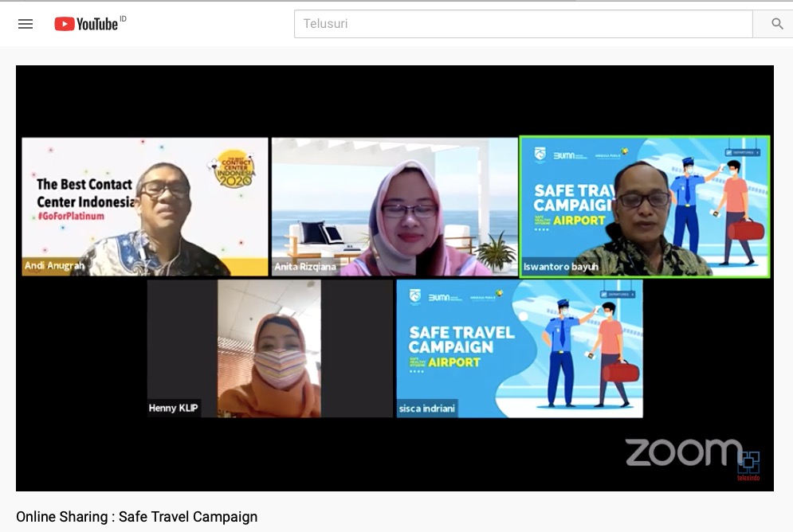Select Andi Anugrah's video tile

[x=145, y=207]
